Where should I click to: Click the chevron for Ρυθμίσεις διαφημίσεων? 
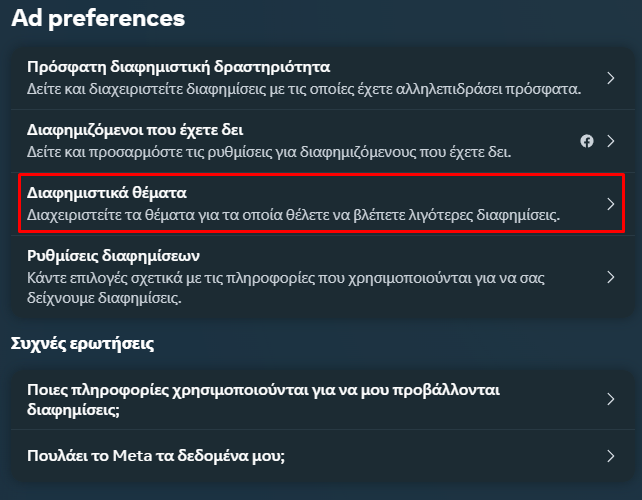coord(610,277)
